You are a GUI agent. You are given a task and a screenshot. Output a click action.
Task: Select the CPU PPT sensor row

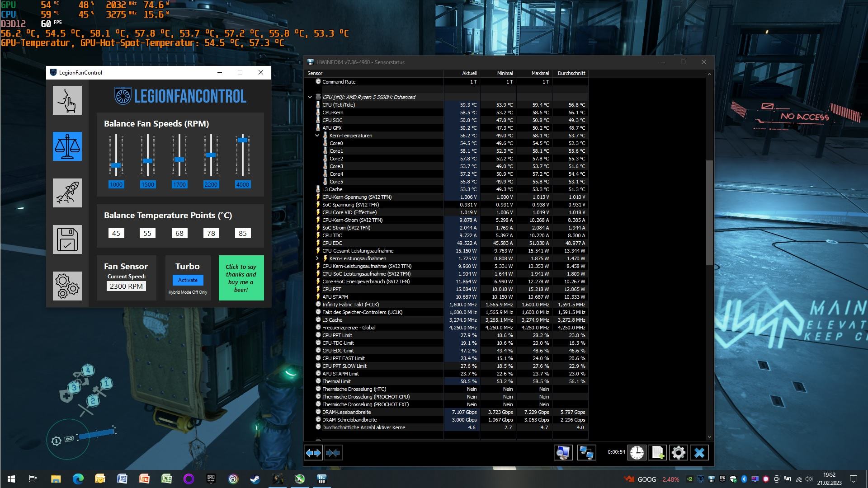pyautogui.click(x=447, y=289)
